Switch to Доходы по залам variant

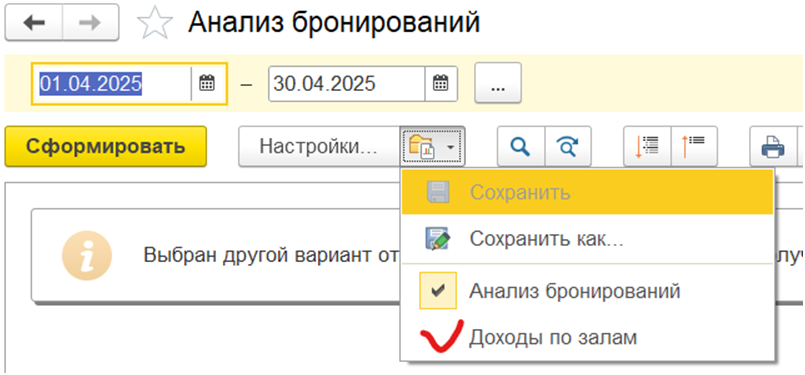pyautogui.click(x=587, y=338)
